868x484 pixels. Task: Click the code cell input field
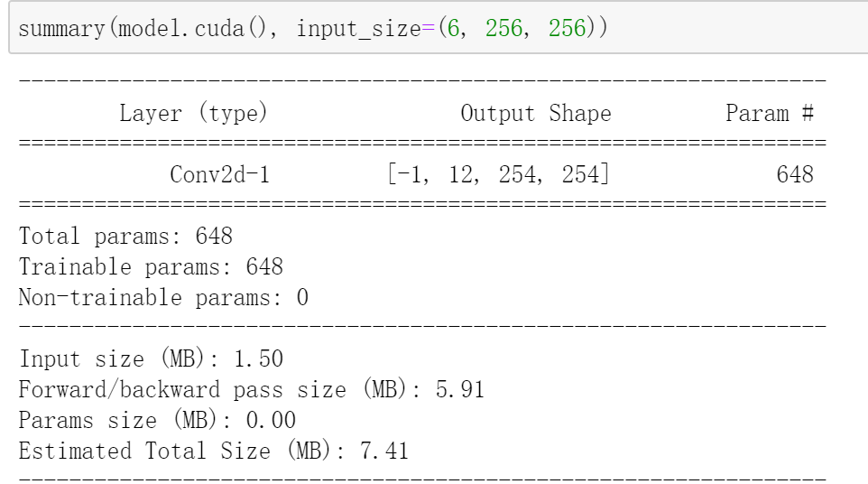tap(439, 28)
